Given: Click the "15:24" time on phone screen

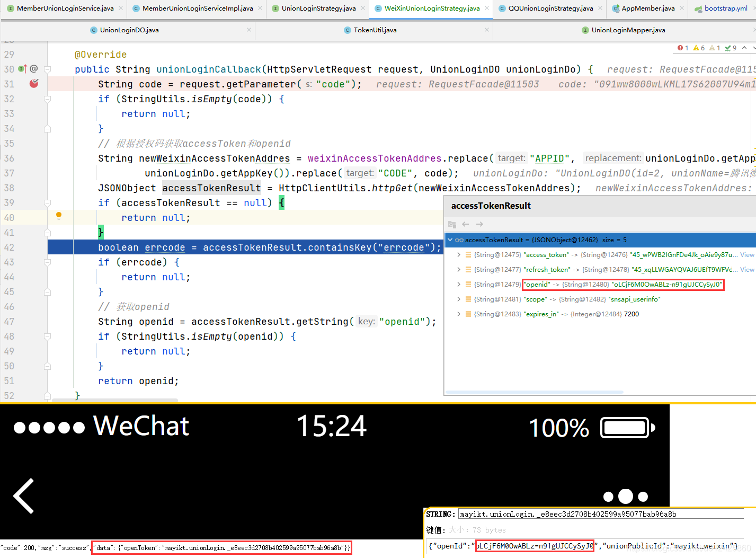Looking at the screenshot, I should coord(332,426).
